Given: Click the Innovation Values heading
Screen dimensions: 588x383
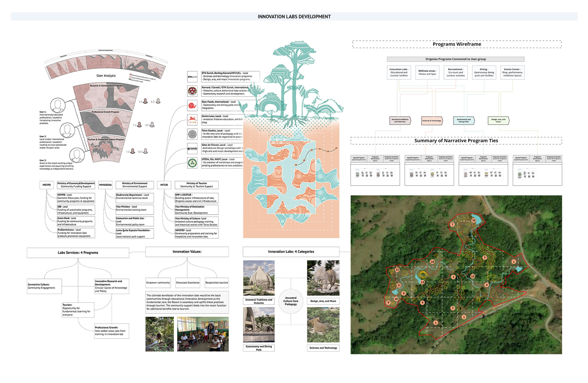Looking at the screenshot, I should pyautogui.click(x=187, y=252).
